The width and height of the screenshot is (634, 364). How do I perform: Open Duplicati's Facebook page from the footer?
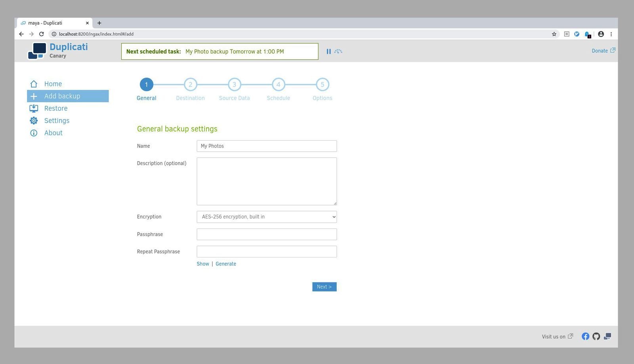(585, 336)
